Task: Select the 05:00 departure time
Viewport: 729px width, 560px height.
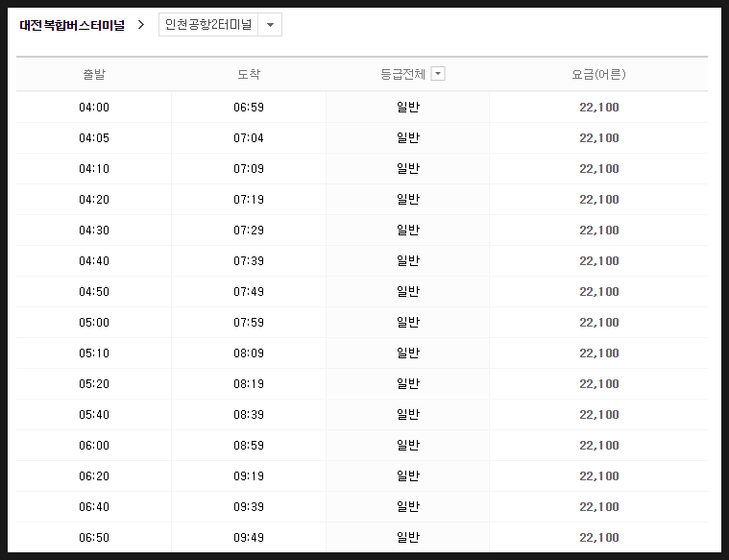Action: (94, 323)
